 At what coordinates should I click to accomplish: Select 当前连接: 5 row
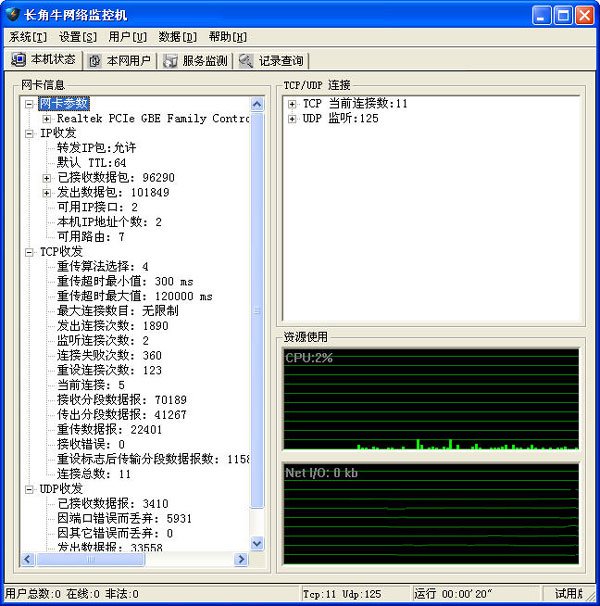tap(91, 385)
